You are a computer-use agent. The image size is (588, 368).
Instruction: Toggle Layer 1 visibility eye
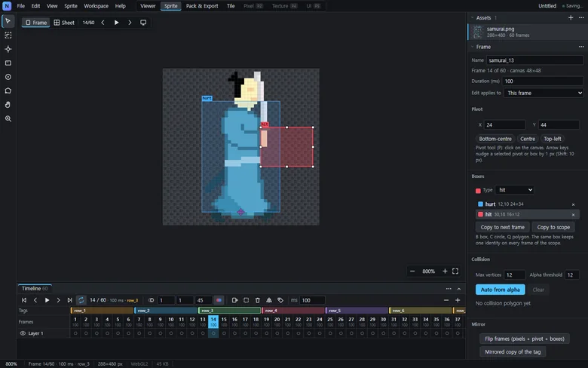click(23, 333)
